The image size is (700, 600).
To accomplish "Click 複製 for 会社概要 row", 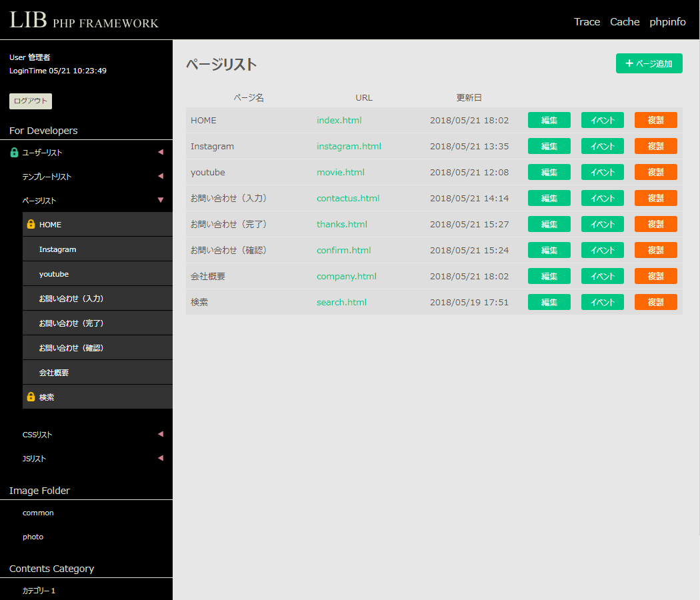I will click(x=656, y=276).
